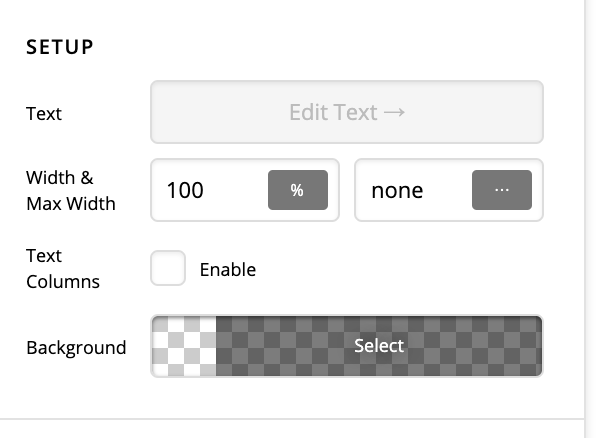The height and width of the screenshot is (438, 612).
Task: Click the Edit Text button
Action: [346, 112]
